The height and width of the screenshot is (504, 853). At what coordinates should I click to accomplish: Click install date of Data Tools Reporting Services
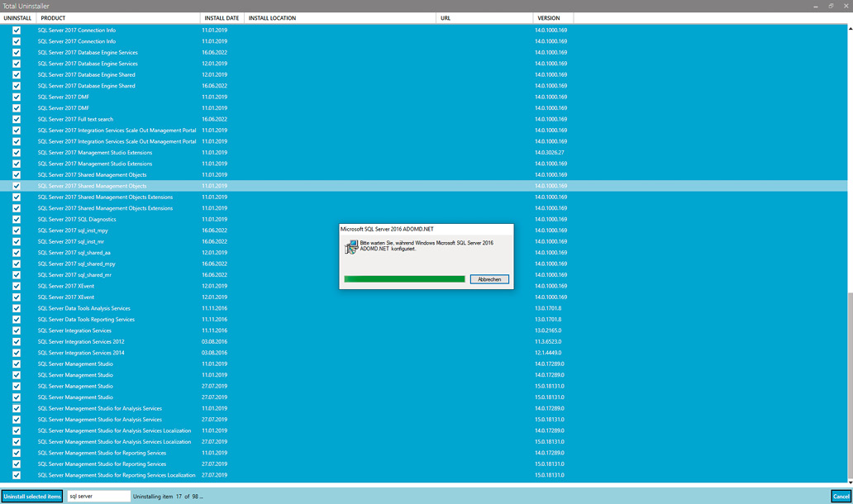[214, 319]
